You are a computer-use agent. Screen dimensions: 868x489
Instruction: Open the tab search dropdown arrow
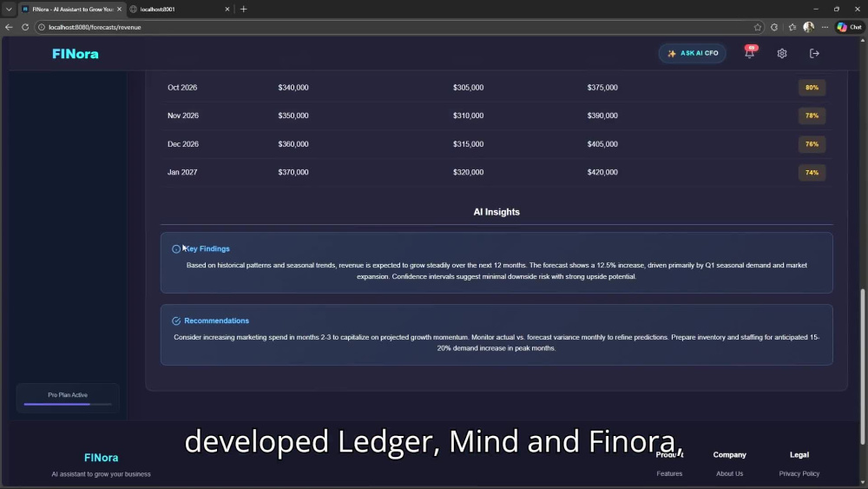click(9, 10)
